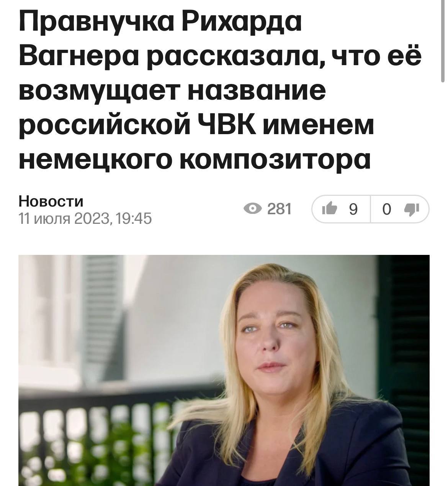Click the scrollbar thumb at the right edge
This screenshot has height=486, width=448.
pos(443,41)
